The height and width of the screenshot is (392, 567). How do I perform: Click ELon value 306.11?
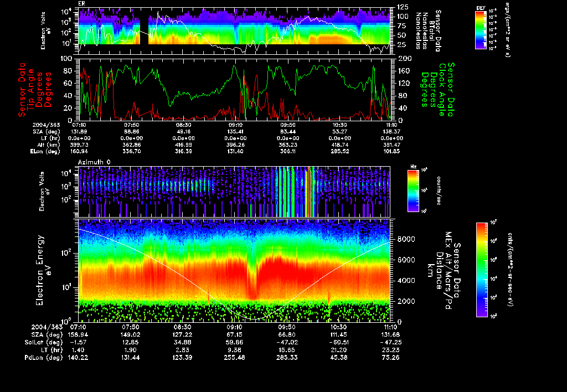288,152
